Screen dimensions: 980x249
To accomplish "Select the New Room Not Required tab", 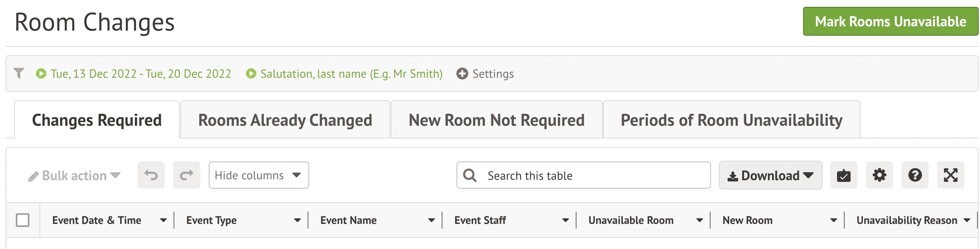I will [496, 120].
